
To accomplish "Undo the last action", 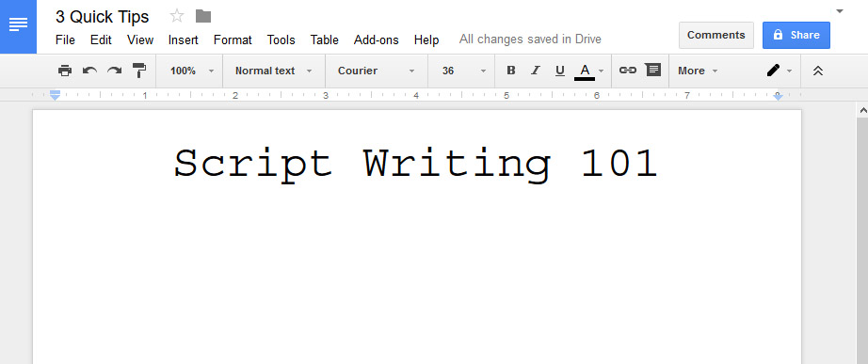I will pos(89,71).
